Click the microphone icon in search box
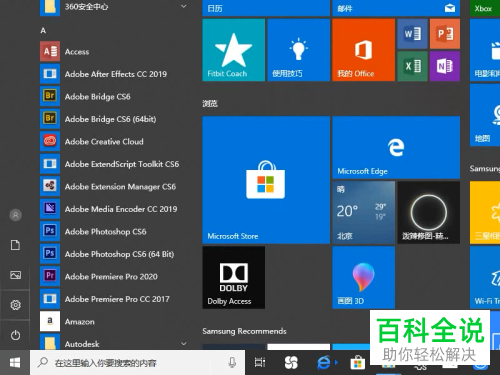Image resolution: width=500 pixels, height=375 pixels. [x=232, y=363]
